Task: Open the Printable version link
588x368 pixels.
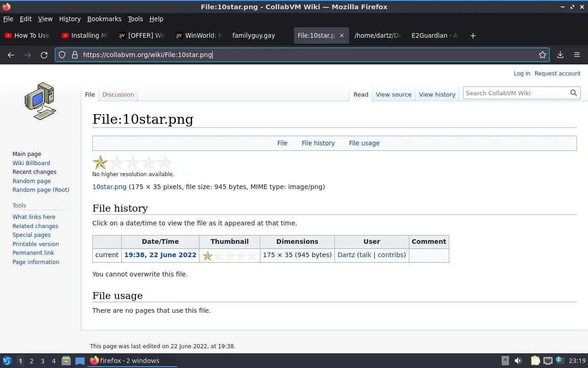Action: click(35, 244)
